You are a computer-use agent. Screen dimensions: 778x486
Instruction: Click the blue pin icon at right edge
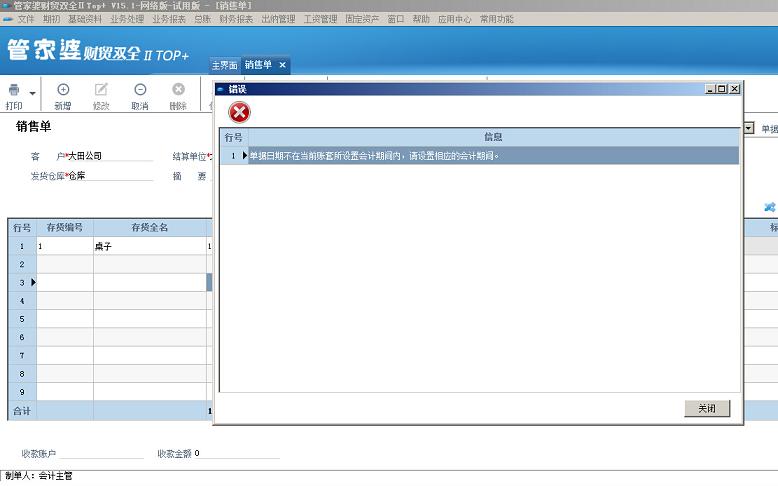(769, 207)
